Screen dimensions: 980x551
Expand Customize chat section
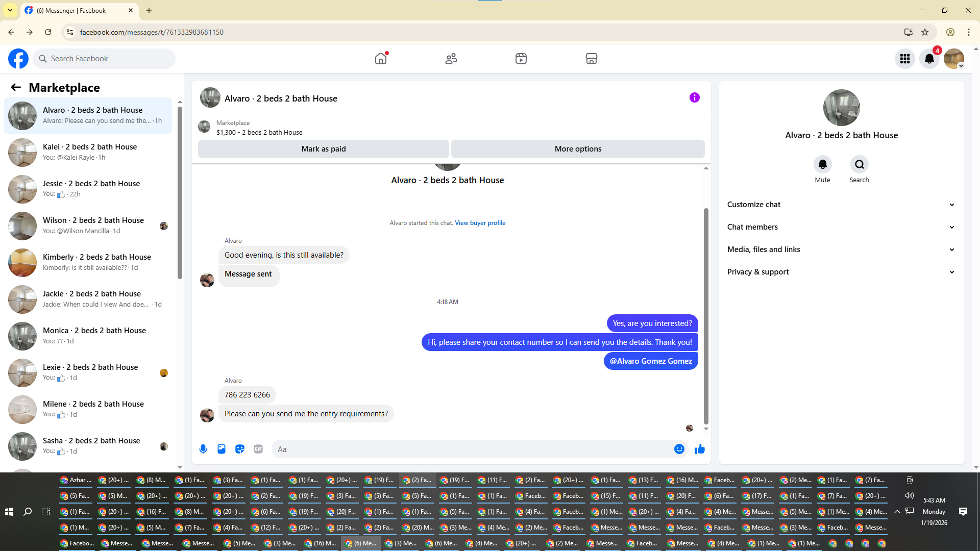click(x=841, y=205)
